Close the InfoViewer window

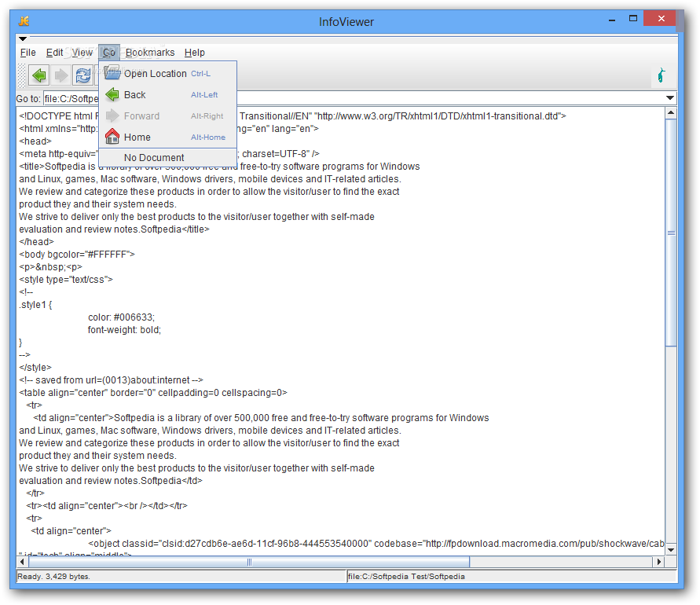point(662,19)
